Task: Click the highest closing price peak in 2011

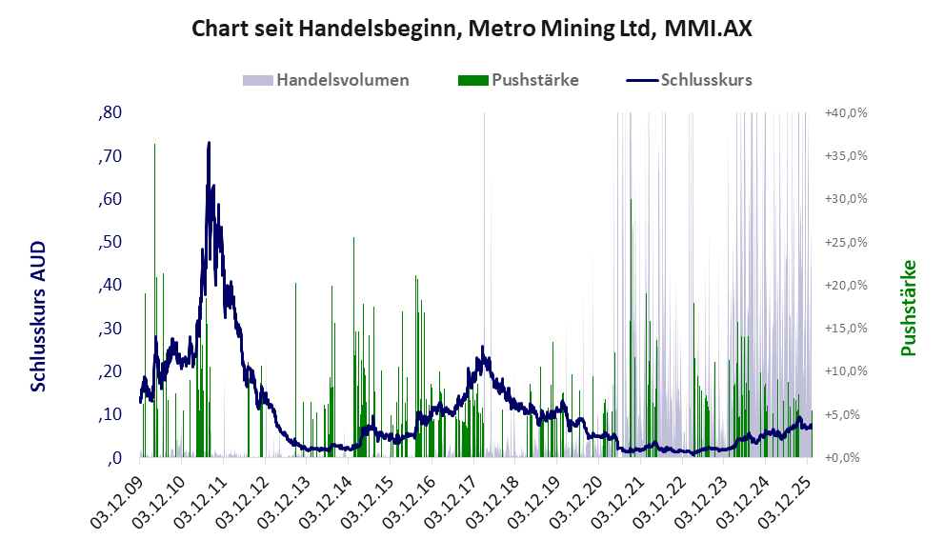Action: click(x=209, y=144)
